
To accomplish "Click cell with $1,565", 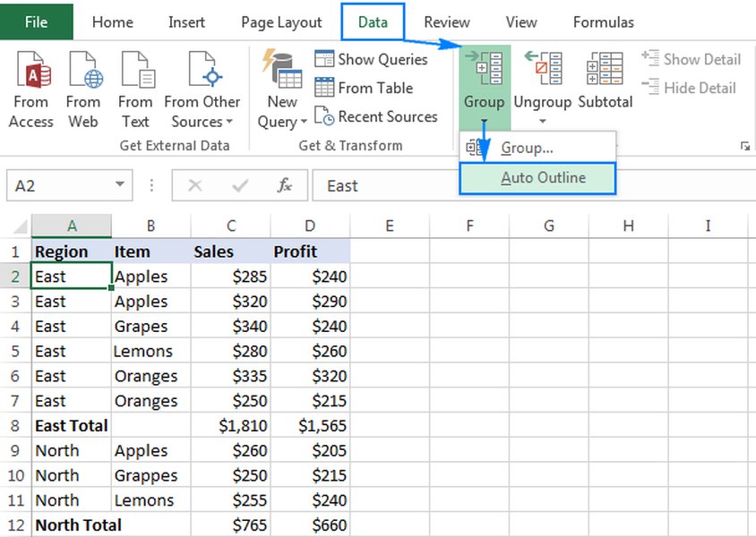I will pyautogui.click(x=310, y=426).
